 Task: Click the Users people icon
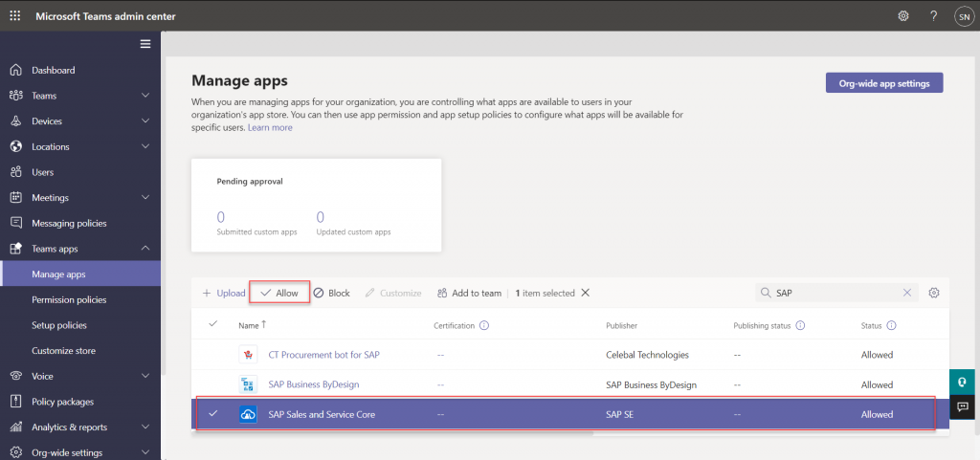click(16, 172)
